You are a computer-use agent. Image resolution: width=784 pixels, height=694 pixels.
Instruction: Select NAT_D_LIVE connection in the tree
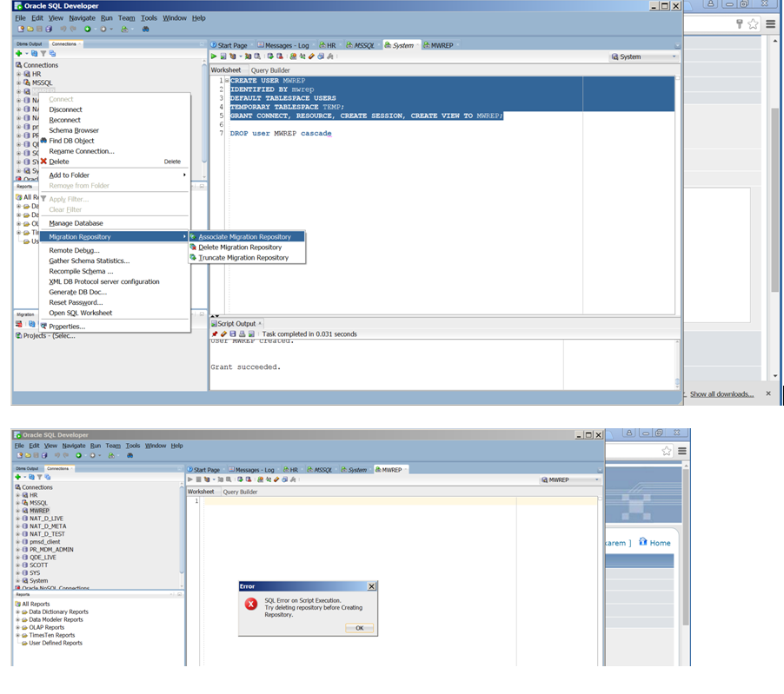click(47, 519)
